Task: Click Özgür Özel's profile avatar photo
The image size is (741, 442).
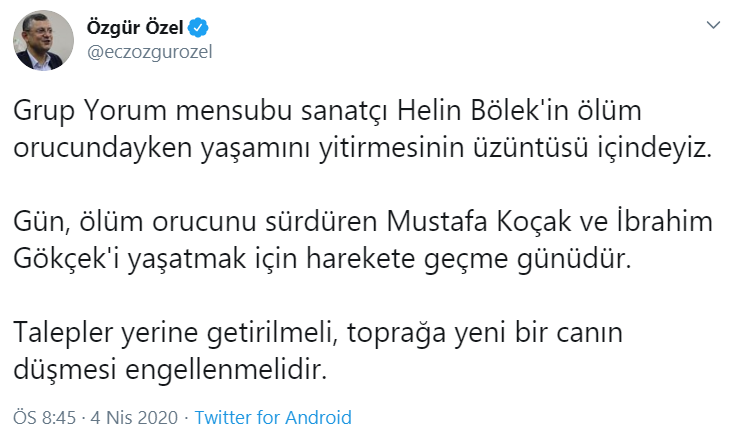Action: (x=40, y=41)
